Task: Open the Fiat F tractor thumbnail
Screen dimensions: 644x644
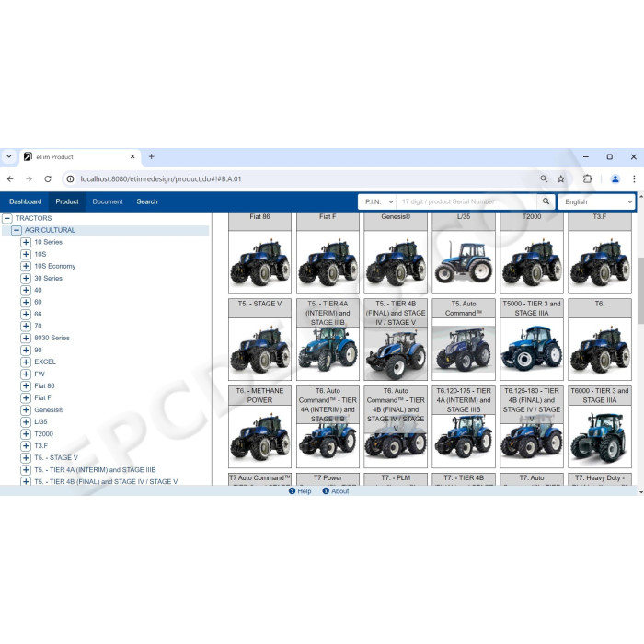Action: pyautogui.click(x=328, y=262)
